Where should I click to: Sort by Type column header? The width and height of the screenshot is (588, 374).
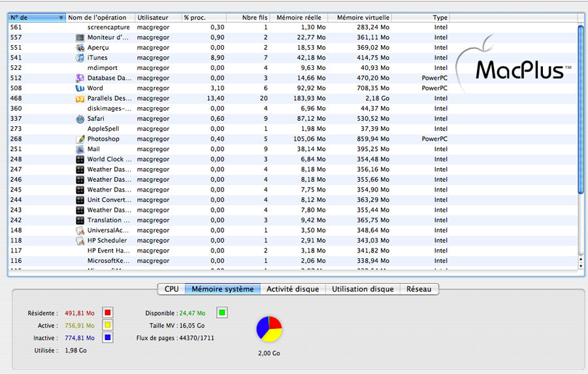pyautogui.click(x=421, y=18)
